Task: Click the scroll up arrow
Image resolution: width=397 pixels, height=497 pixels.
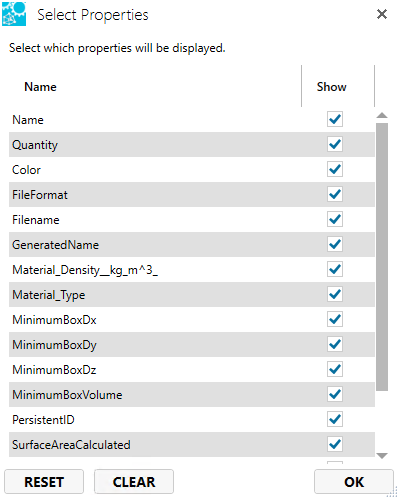Action: (x=382, y=116)
